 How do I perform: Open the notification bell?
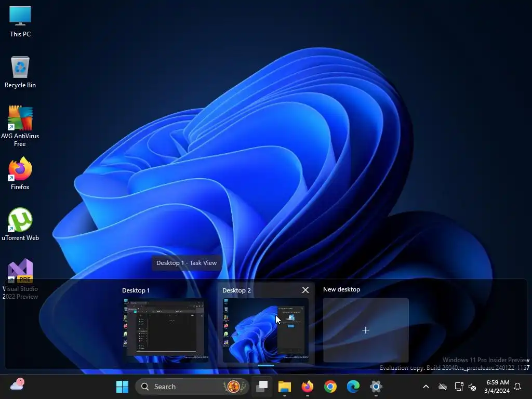[517, 387]
